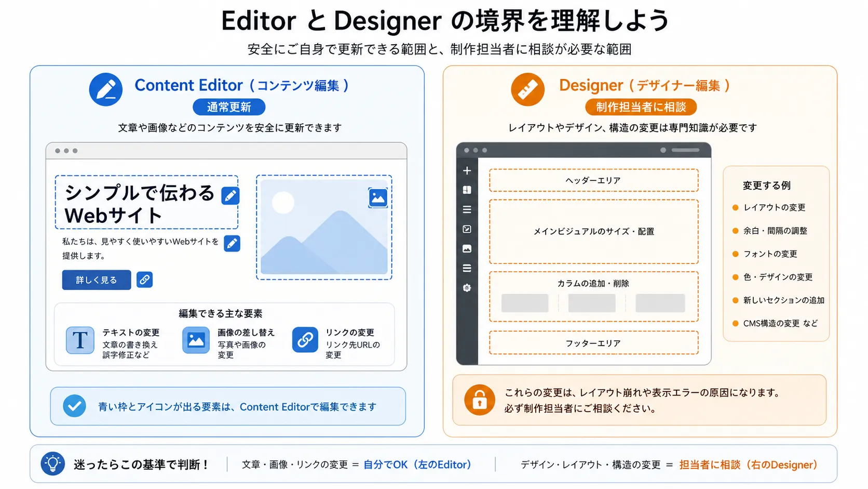
Task: Click the pencil icon next to the paragraph text
Action: click(232, 243)
